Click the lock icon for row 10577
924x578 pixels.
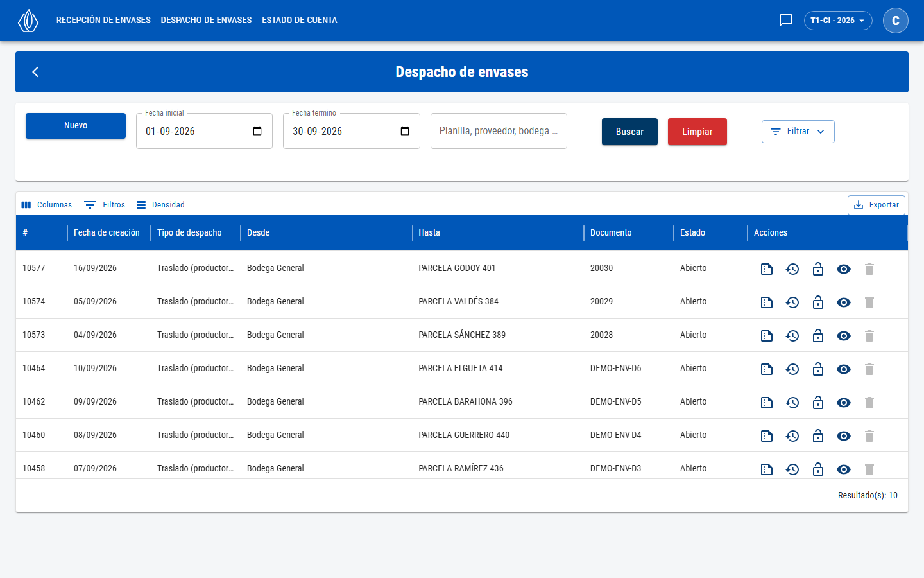tap(818, 269)
